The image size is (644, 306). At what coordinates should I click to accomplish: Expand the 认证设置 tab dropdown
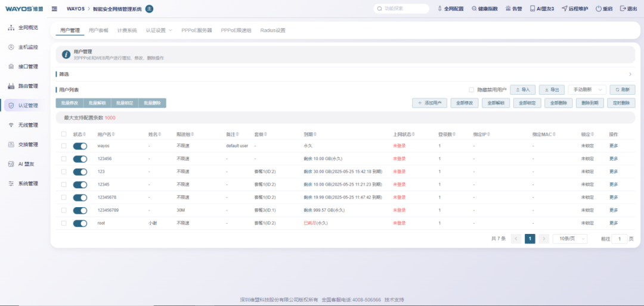point(159,30)
